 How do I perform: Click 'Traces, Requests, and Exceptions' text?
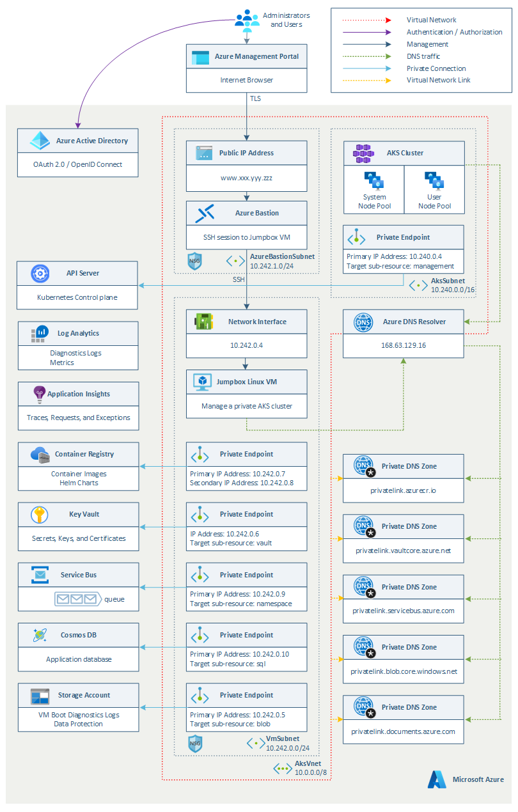click(78, 418)
